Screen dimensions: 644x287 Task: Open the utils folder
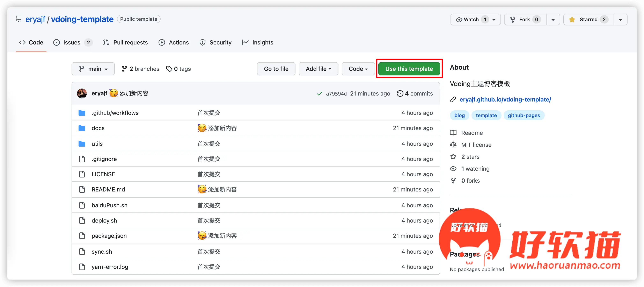tap(97, 144)
